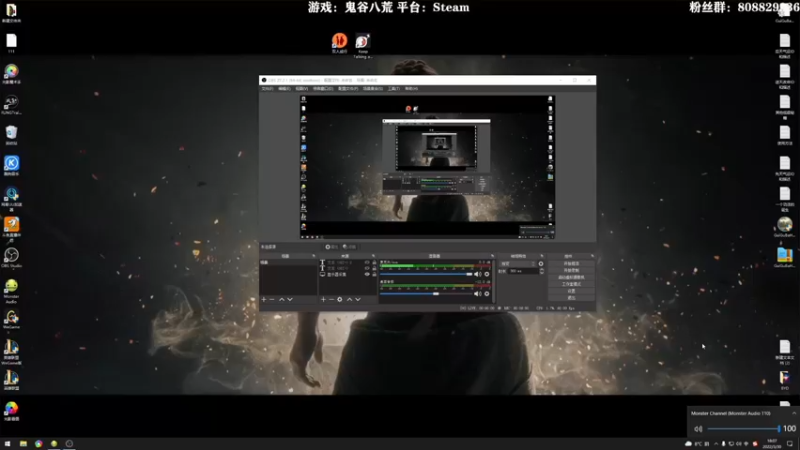Open the Profile menu in OBS

coord(347,89)
